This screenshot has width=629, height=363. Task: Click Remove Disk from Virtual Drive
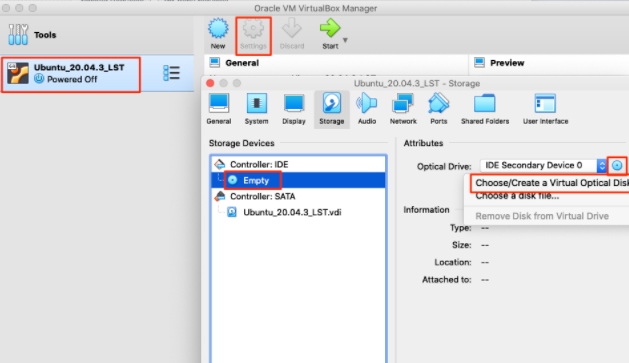pyautogui.click(x=542, y=216)
